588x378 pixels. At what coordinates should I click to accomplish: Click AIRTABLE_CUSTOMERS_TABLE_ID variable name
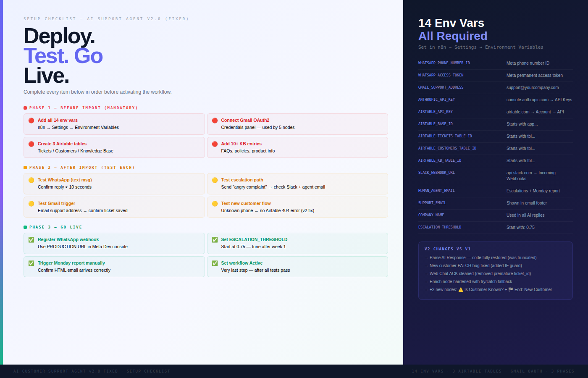coord(447,148)
